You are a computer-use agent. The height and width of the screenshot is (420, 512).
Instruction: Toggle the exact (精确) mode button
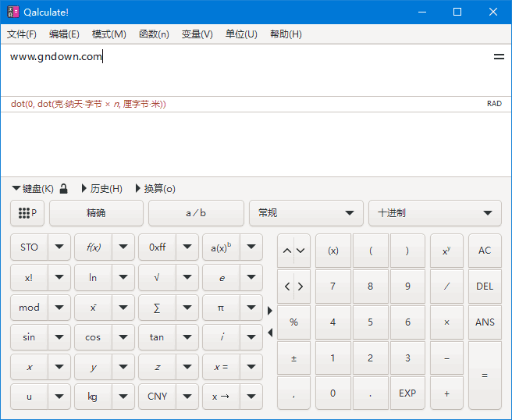click(x=96, y=213)
